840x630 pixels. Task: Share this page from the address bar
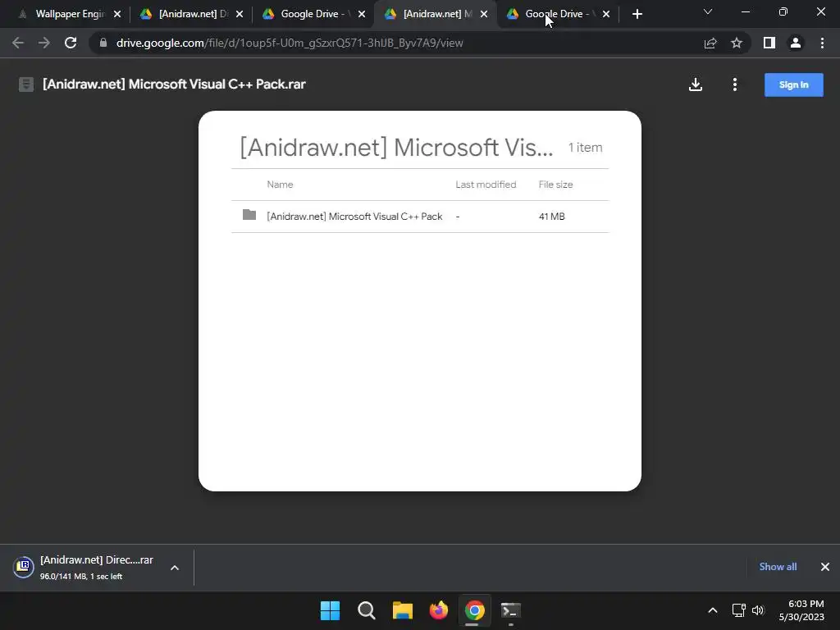pos(710,43)
